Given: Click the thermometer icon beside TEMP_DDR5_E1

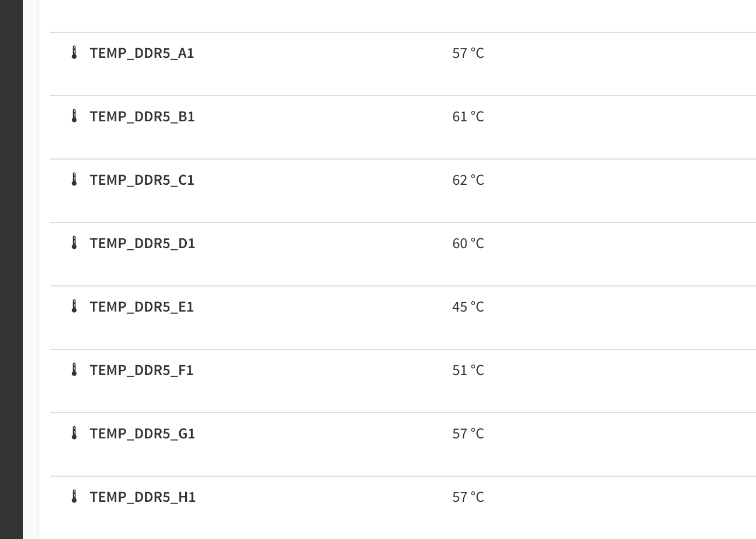Looking at the screenshot, I should click(74, 307).
